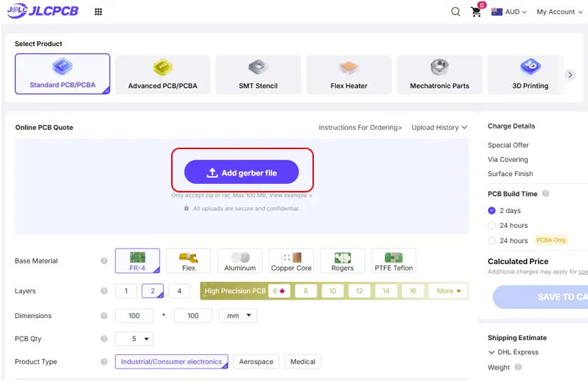Select Aerospace product type

[x=256, y=361]
